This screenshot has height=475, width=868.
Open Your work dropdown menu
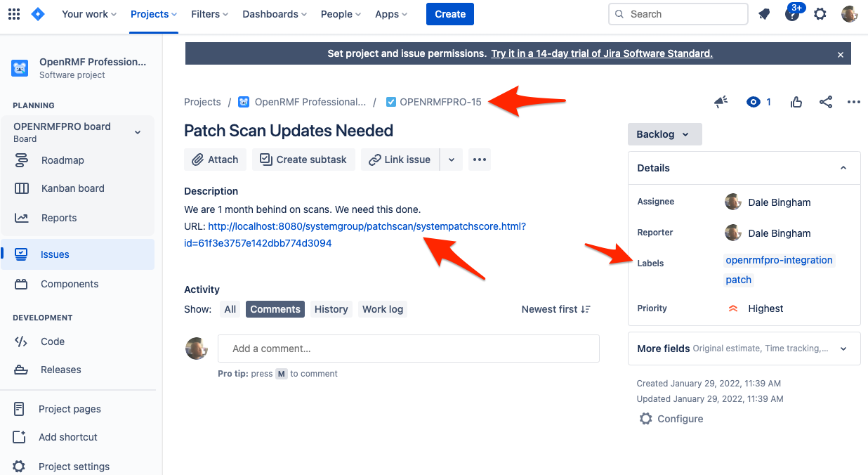(89, 14)
